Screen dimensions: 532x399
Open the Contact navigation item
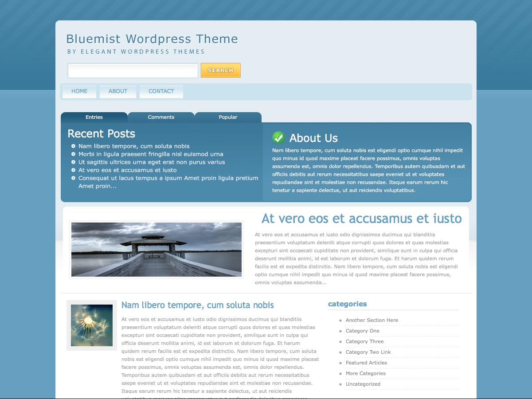[161, 91]
